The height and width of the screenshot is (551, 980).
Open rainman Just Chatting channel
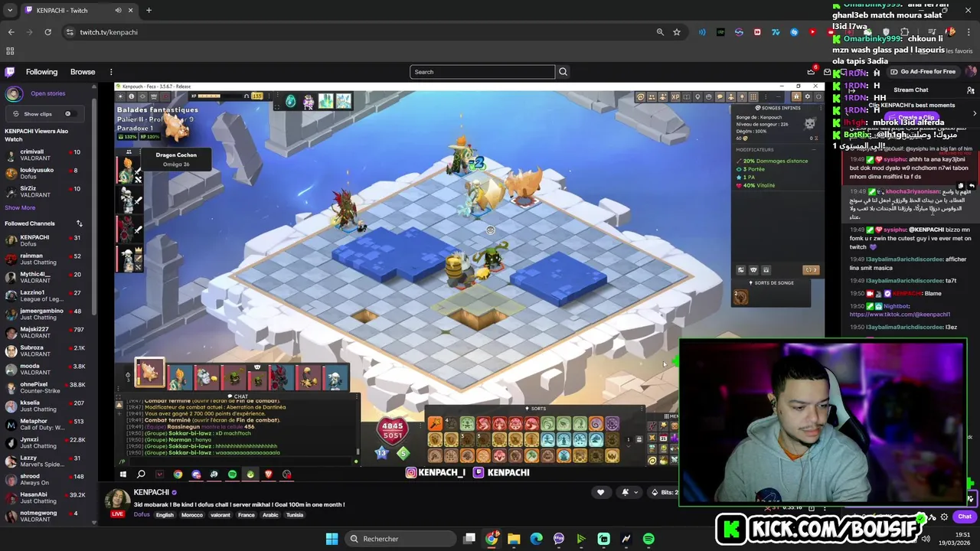click(x=46, y=259)
